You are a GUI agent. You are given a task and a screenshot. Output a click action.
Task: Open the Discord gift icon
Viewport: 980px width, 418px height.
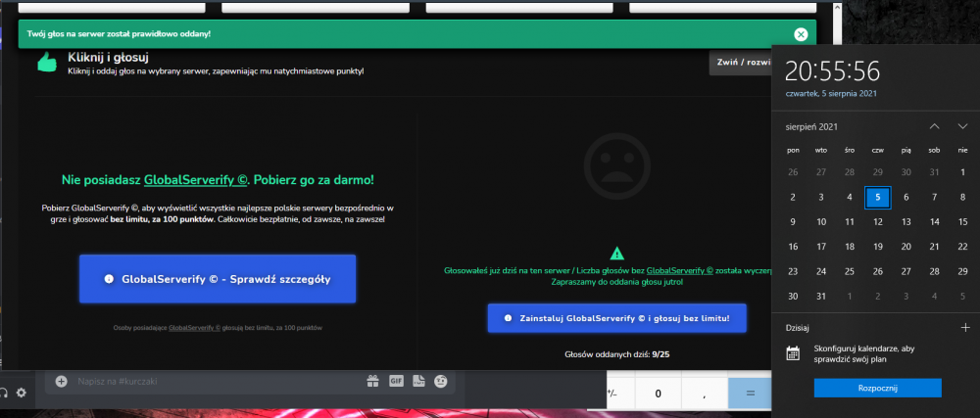[x=373, y=381]
